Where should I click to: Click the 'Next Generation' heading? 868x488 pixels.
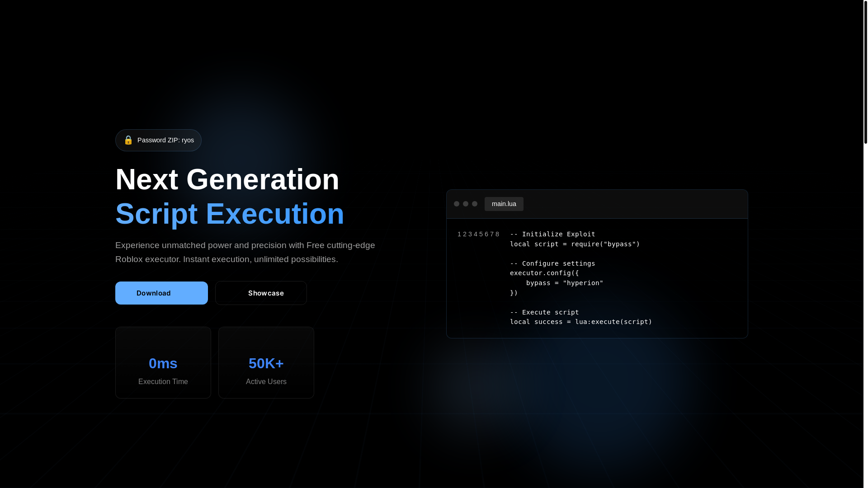(227, 179)
